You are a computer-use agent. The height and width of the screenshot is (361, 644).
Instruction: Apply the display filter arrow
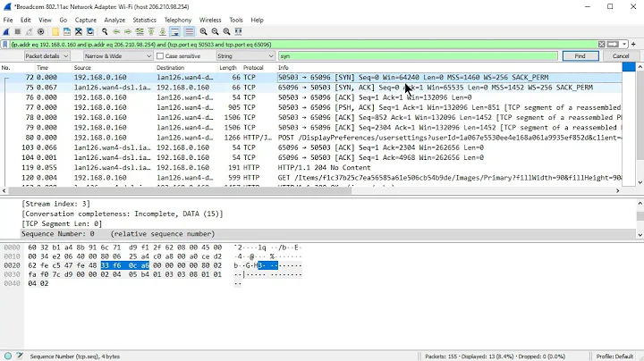[x=613, y=45]
